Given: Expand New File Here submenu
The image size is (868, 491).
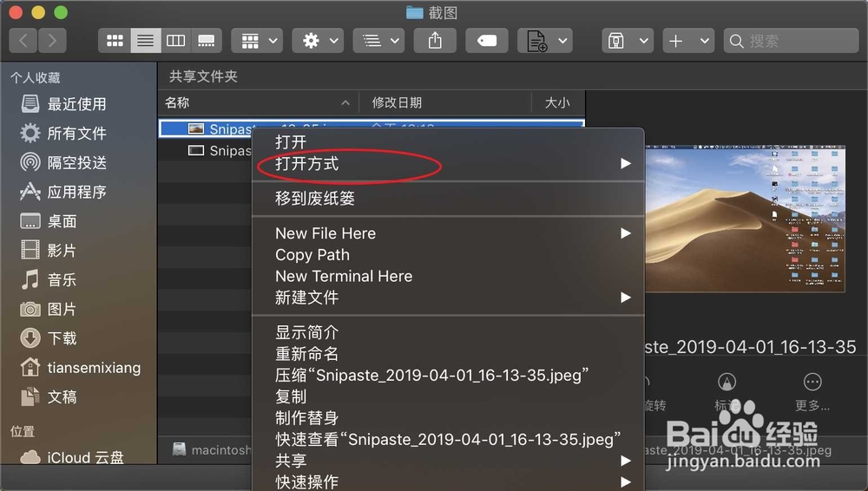Looking at the screenshot, I should point(449,233).
